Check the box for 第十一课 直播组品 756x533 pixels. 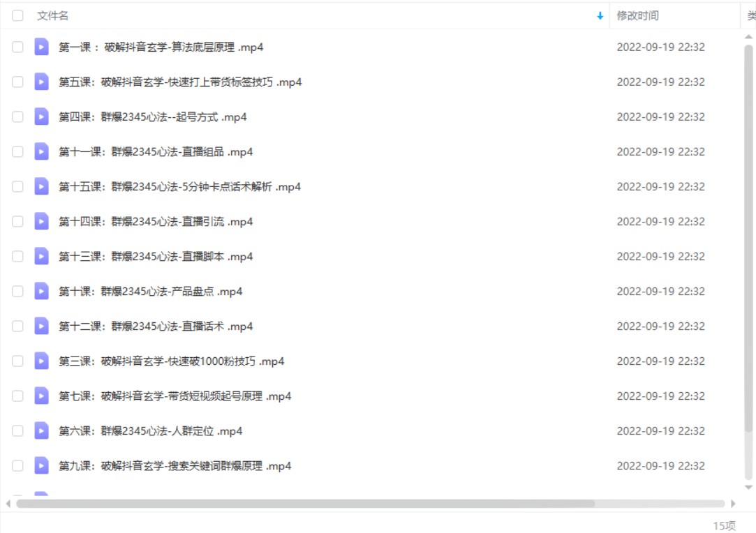(x=18, y=152)
